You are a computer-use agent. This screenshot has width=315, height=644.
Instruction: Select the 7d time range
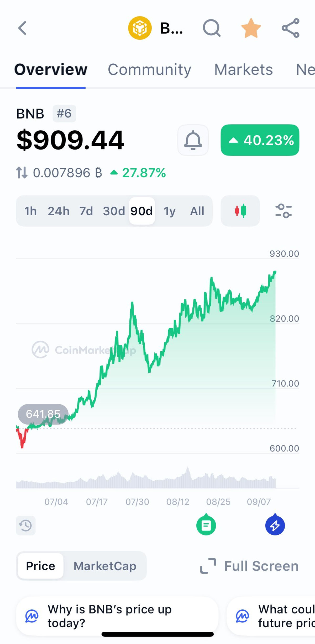click(86, 211)
